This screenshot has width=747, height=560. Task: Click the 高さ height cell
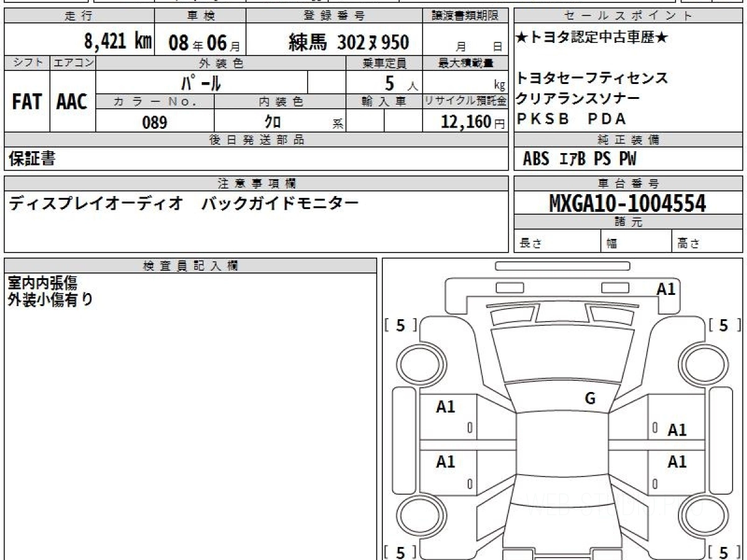pos(708,241)
